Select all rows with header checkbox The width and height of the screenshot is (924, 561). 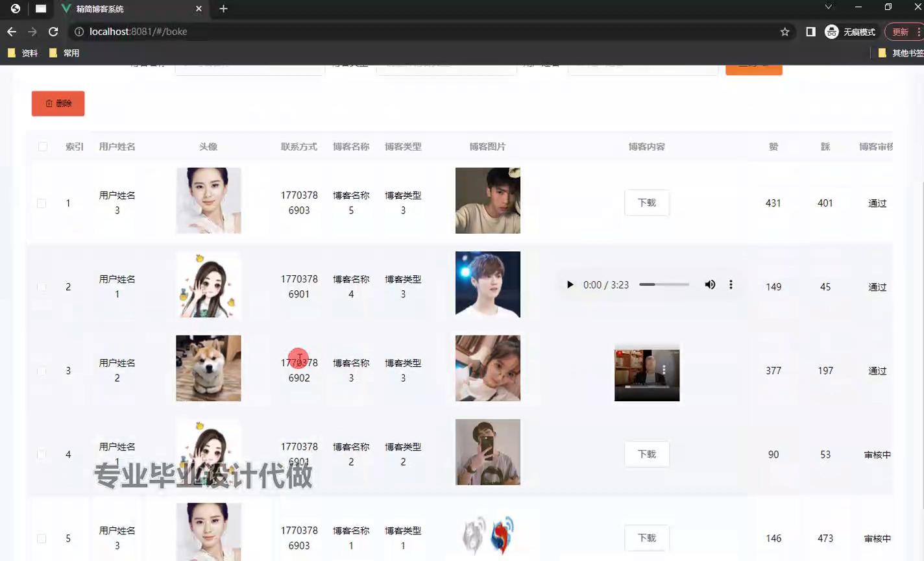coord(43,147)
